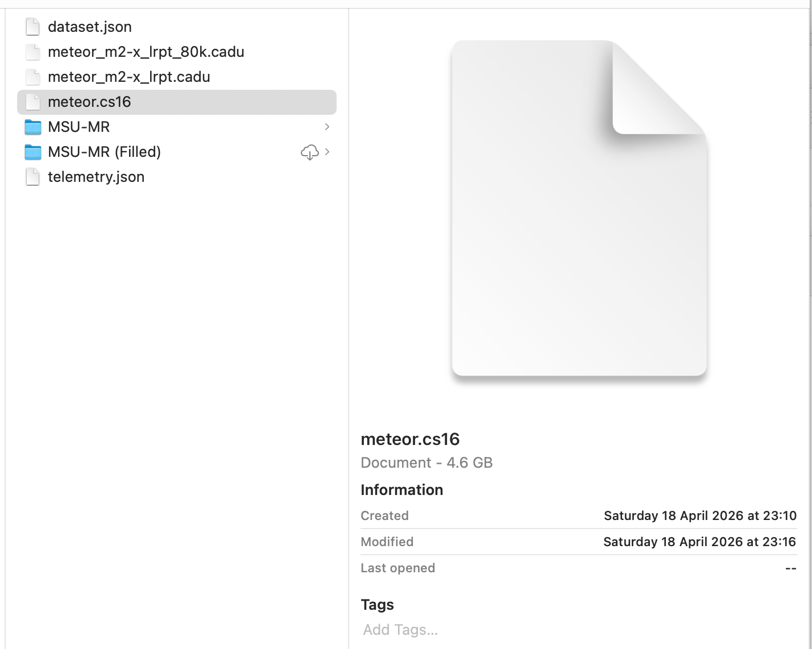The width and height of the screenshot is (812, 649).
Task: Click the blue MSU-MR folder icon
Action: [x=33, y=127]
